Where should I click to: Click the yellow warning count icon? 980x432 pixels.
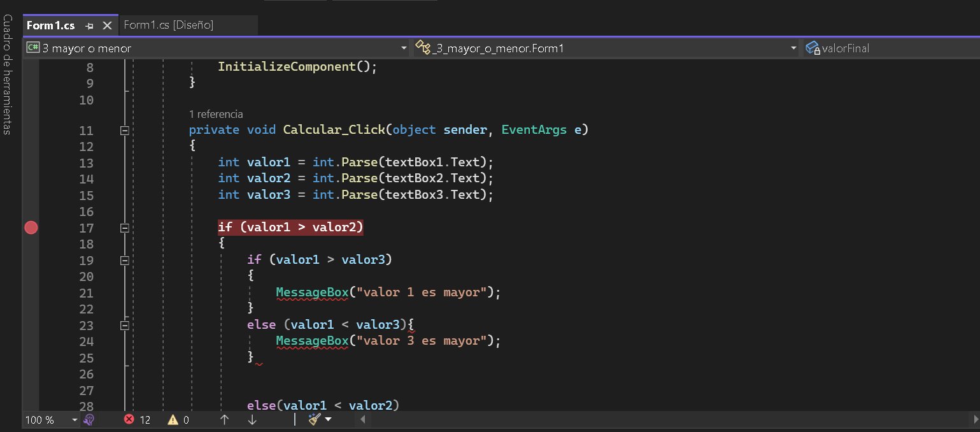(x=173, y=419)
